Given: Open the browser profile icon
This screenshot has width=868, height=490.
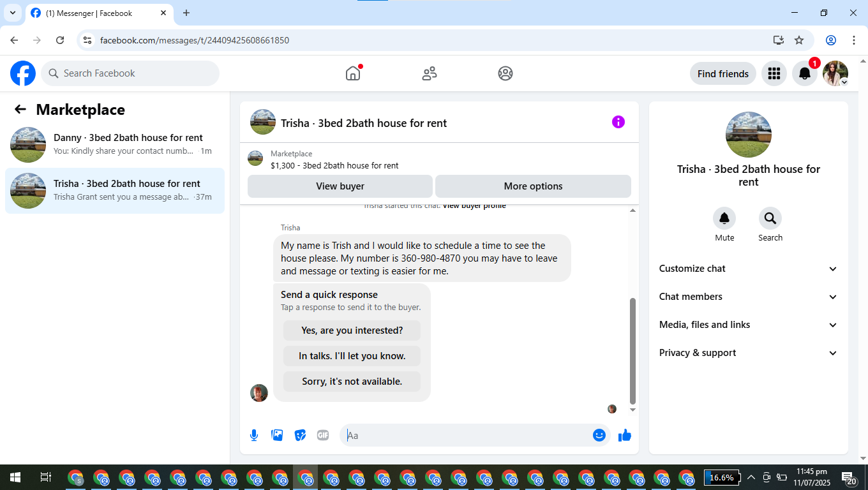Looking at the screenshot, I should point(831,40).
